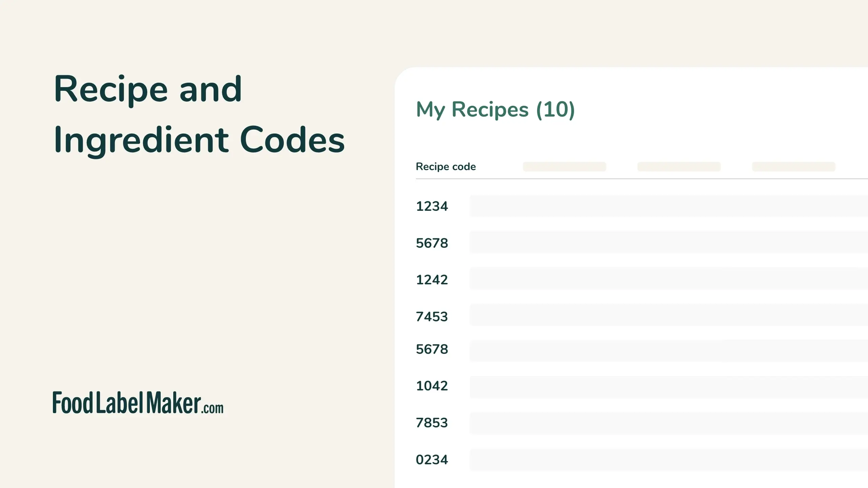This screenshot has height=488, width=868.
Task: Sort by the Recipe code column header
Action: tap(446, 166)
